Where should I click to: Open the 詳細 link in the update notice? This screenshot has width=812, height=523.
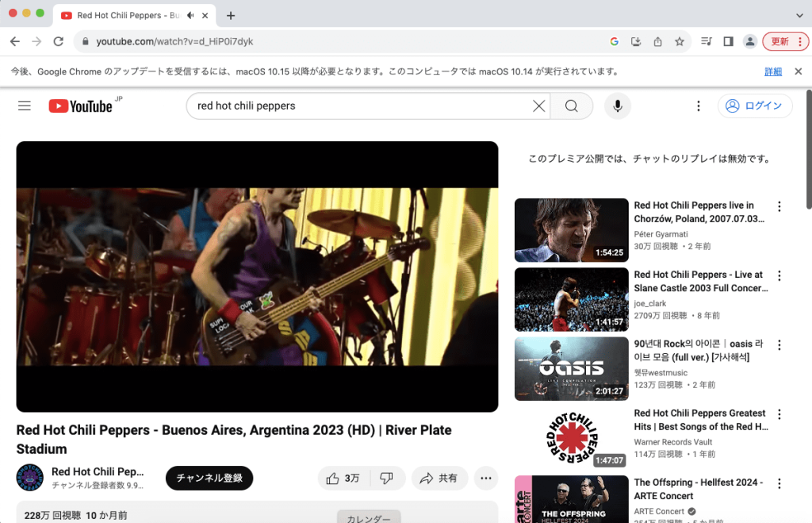click(x=773, y=71)
